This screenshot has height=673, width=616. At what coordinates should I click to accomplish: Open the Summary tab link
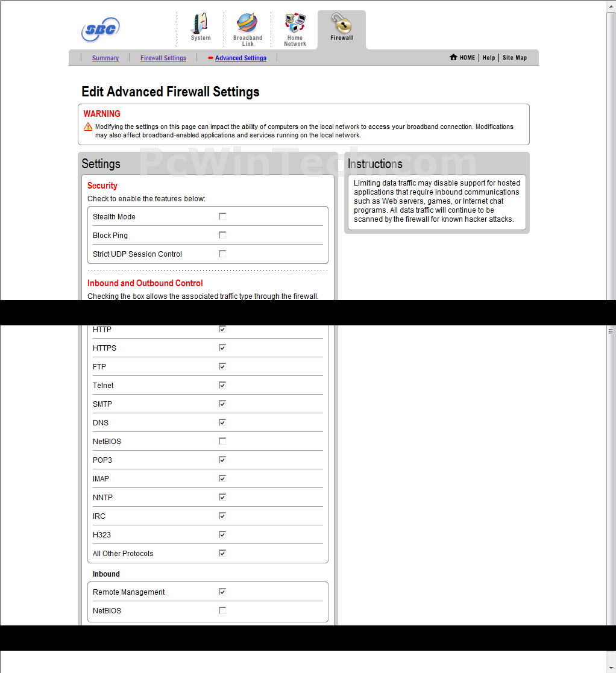pos(105,58)
